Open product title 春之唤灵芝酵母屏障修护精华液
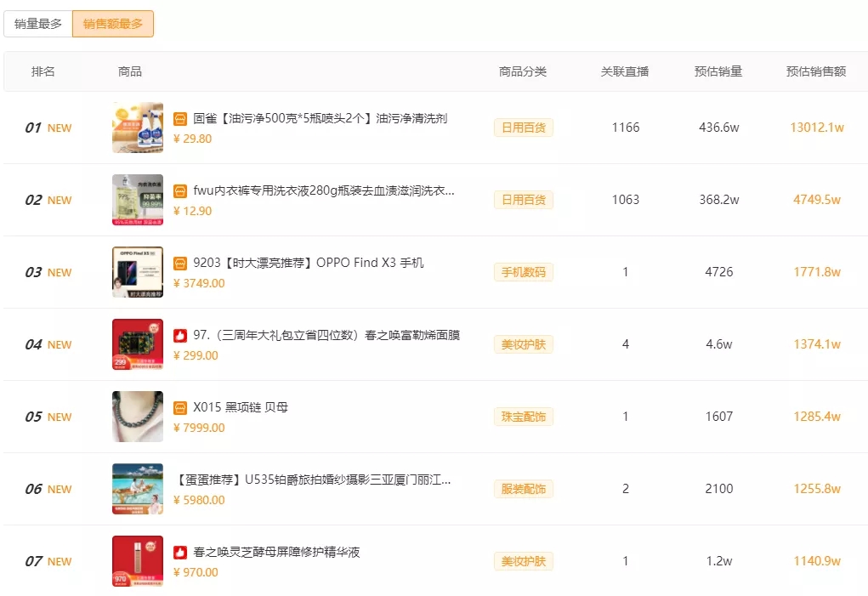 coord(276,553)
